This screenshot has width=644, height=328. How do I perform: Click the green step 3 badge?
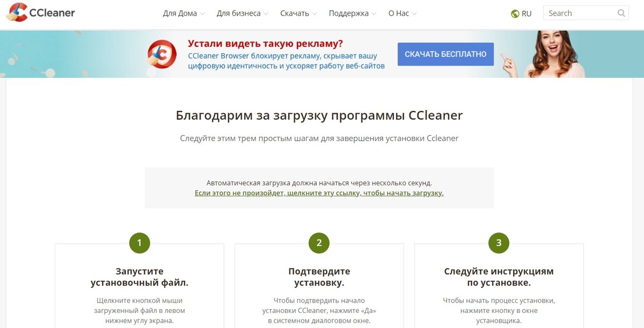tap(499, 243)
